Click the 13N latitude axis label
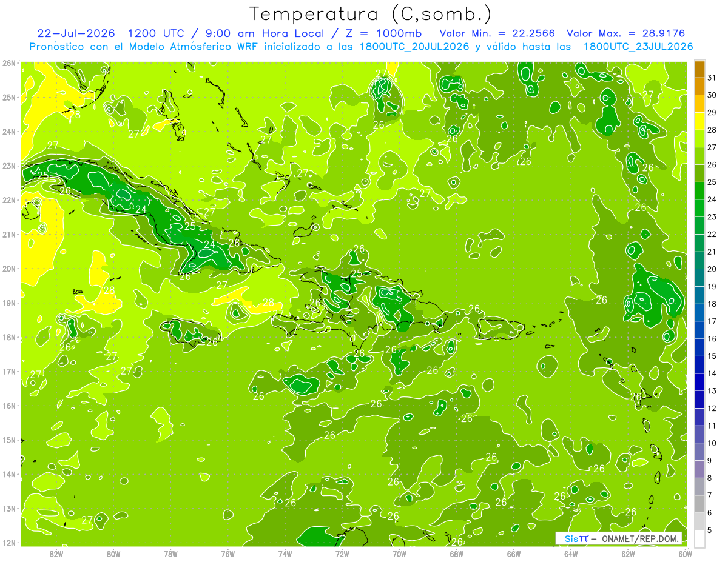Image resolution: width=728 pixels, height=562 pixels. coord(9,508)
